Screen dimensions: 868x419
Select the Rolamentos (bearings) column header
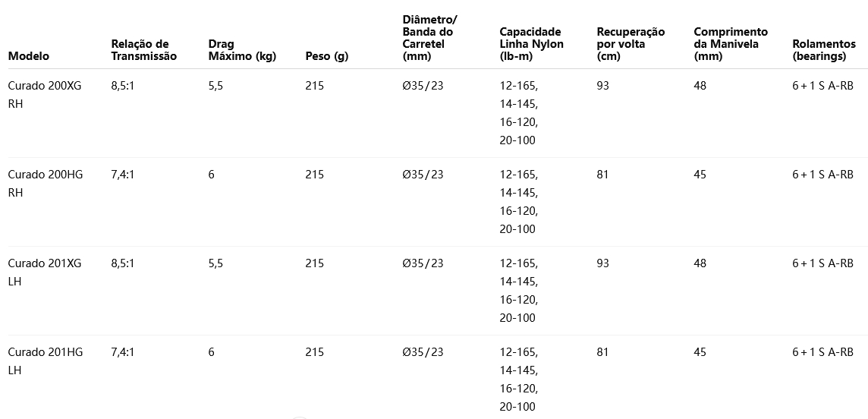click(823, 50)
